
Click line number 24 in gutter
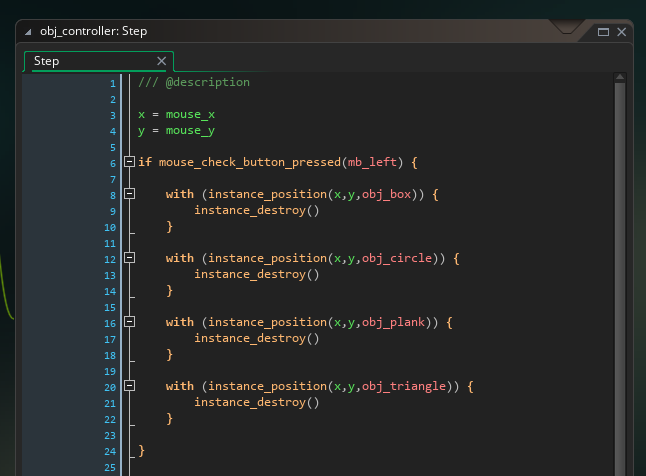tap(110, 452)
